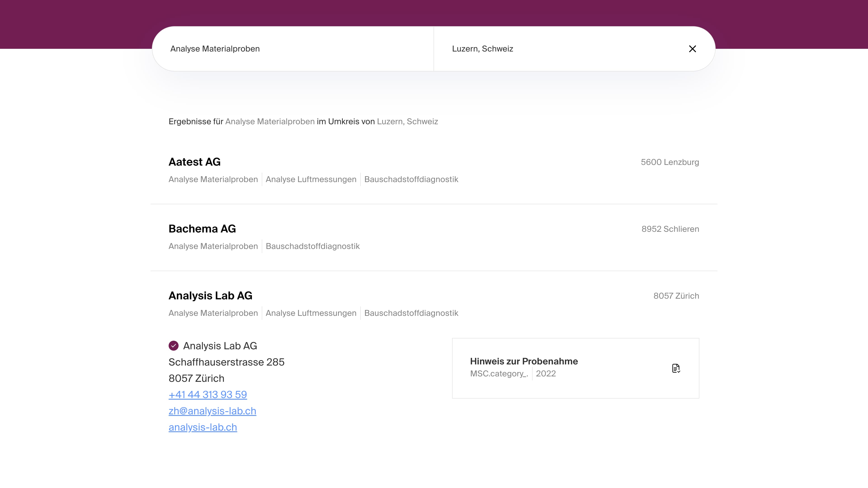Select the 8057 Zürich location in result header

[x=676, y=296]
